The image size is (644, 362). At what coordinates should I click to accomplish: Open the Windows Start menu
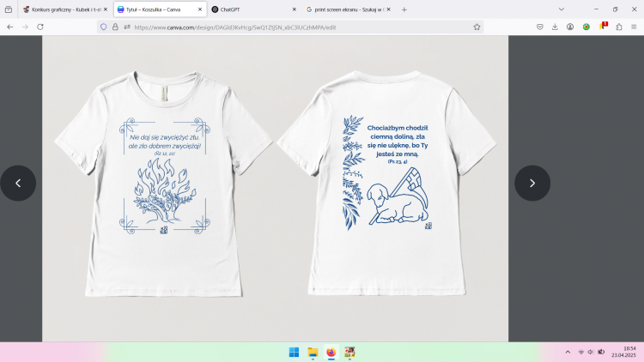pos(294,353)
